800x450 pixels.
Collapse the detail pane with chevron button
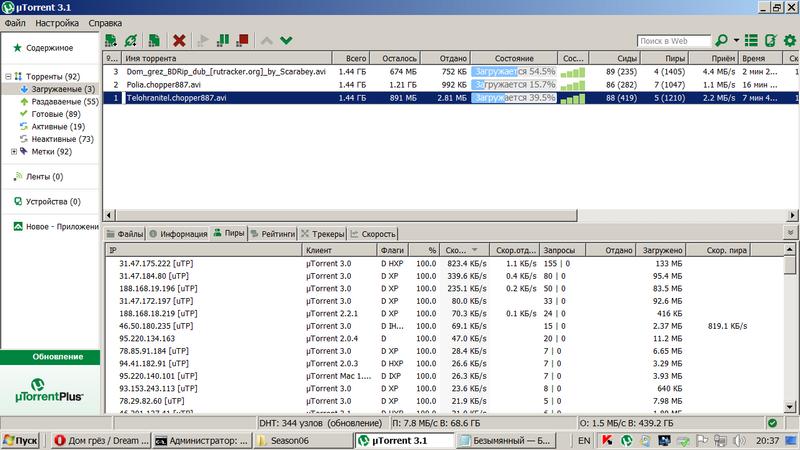(790, 233)
